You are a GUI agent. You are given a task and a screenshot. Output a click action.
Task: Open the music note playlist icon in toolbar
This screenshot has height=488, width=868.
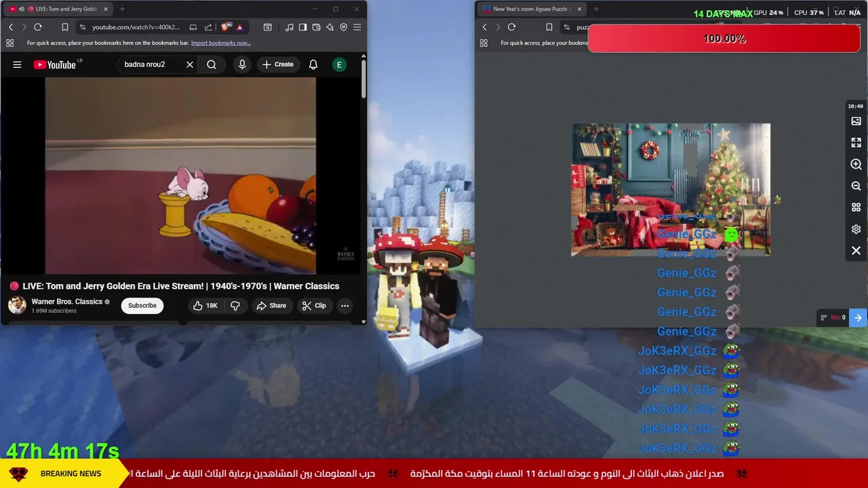(x=290, y=27)
